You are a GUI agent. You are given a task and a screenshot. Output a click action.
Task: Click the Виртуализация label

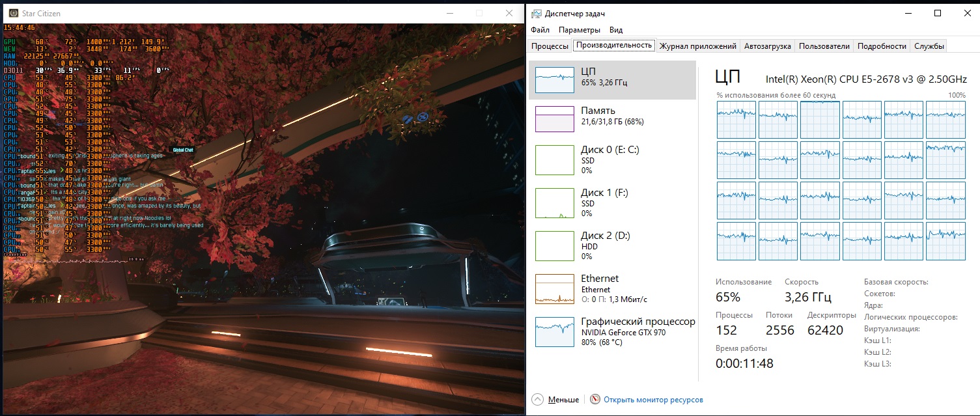click(892, 329)
